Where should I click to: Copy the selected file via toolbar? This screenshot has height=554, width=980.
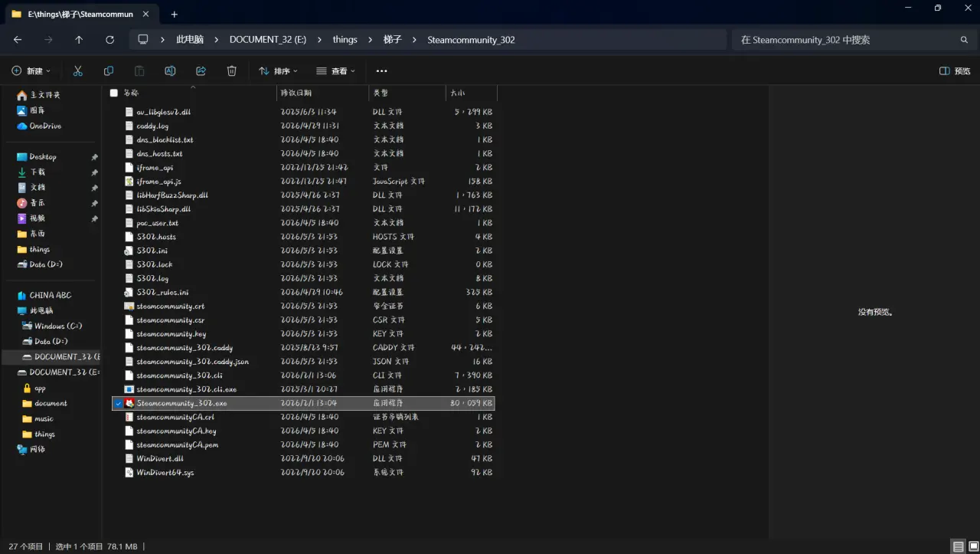tap(108, 70)
